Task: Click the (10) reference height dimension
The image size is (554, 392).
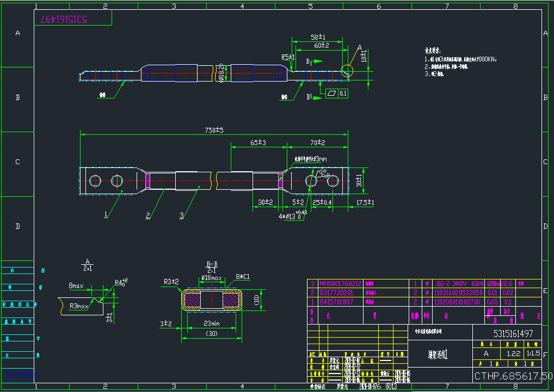Action: click(x=257, y=300)
